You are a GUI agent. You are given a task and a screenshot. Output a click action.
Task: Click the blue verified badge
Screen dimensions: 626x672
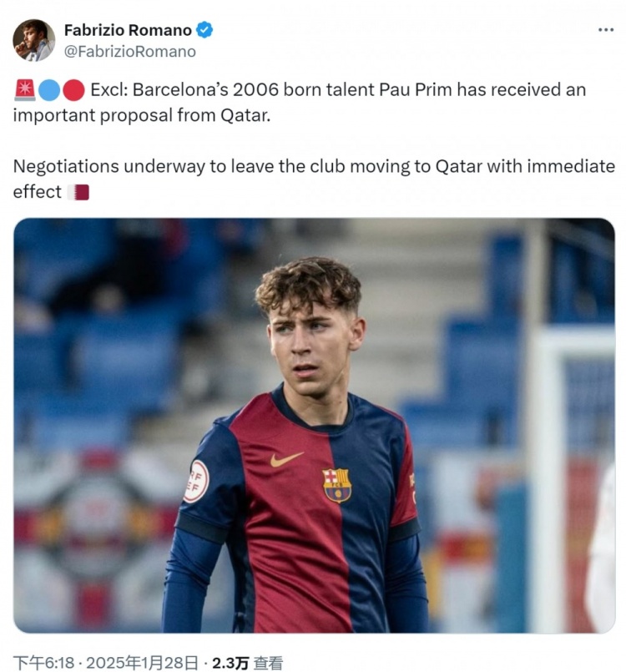pos(204,30)
